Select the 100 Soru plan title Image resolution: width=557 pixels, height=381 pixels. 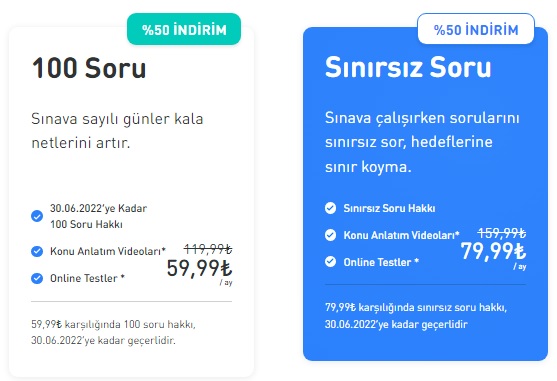click(x=89, y=68)
